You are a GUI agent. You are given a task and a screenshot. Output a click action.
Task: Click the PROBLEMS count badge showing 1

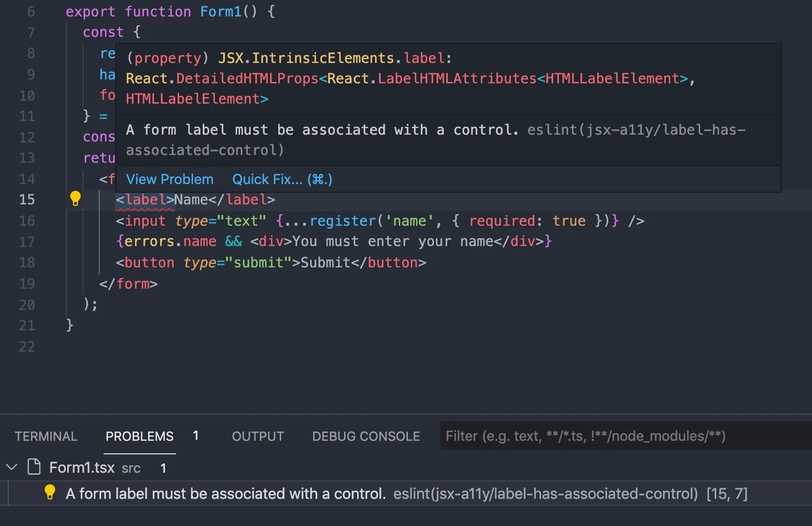[x=195, y=435]
